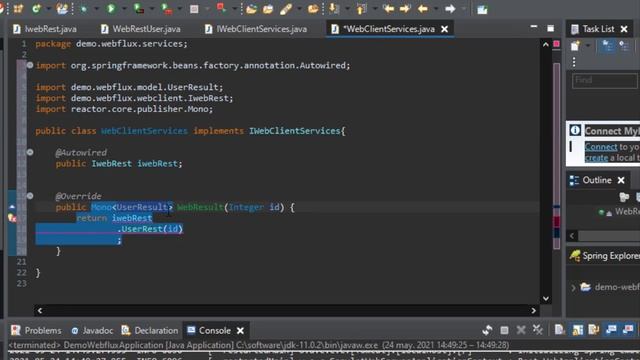Image resolution: width=640 pixels, height=360 pixels.
Task: Switch to IwebRest.java editor tab
Action: (44, 29)
